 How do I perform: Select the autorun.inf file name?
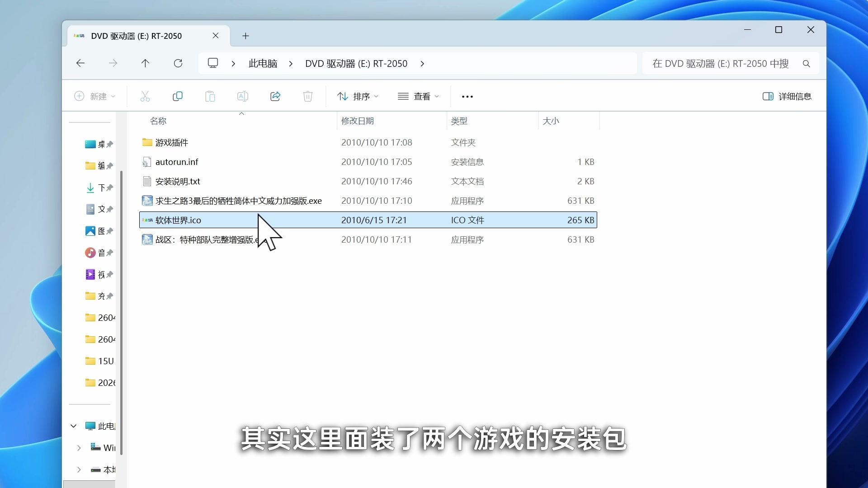tap(177, 162)
